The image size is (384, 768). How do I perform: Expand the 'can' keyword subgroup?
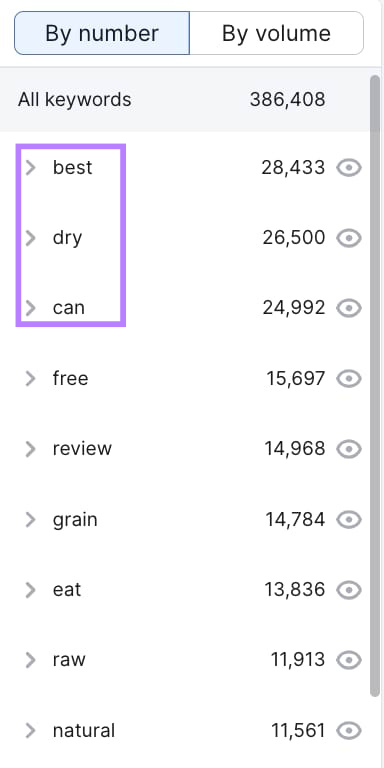click(30, 308)
